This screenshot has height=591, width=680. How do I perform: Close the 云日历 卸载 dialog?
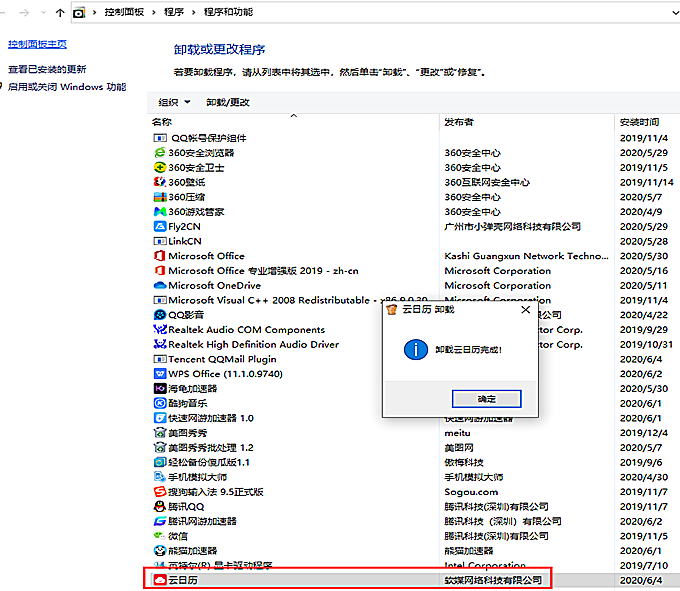pos(526,310)
